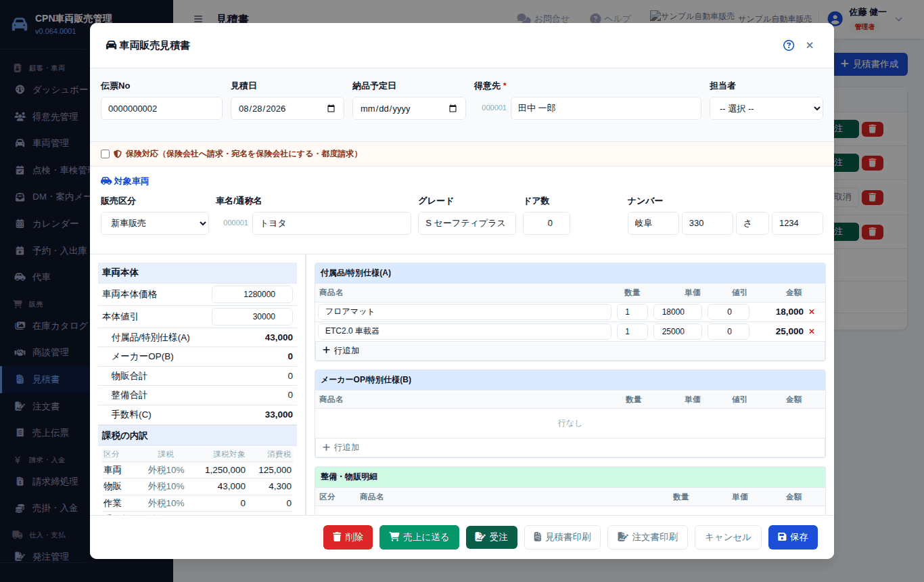Open 見積書 in the sidebar menu
The height and width of the screenshot is (582, 924).
pos(45,380)
